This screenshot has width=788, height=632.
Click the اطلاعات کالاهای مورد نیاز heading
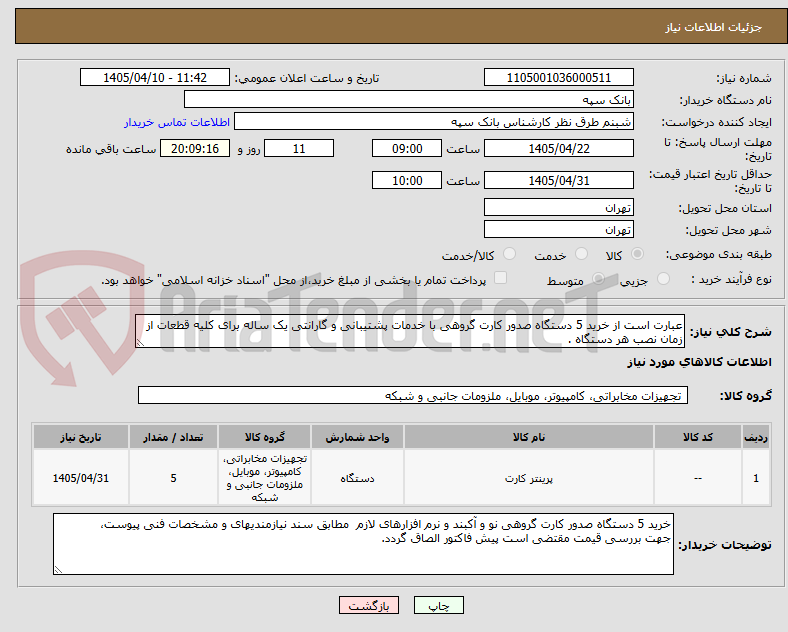pos(699,362)
